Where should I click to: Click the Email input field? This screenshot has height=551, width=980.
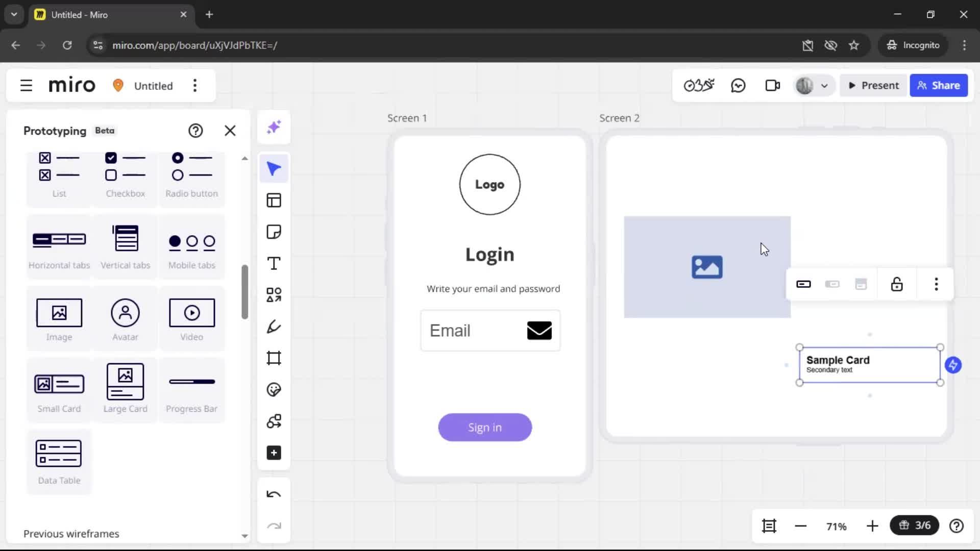(x=490, y=331)
